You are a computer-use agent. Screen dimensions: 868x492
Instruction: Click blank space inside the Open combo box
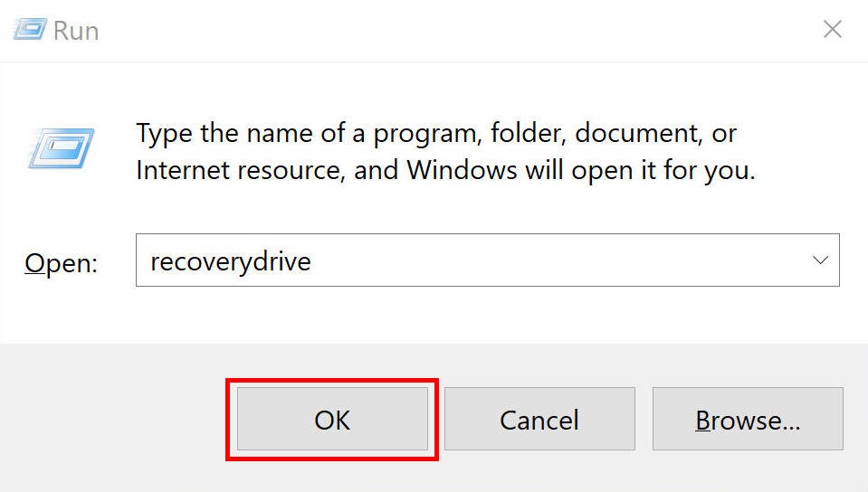[554, 260]
